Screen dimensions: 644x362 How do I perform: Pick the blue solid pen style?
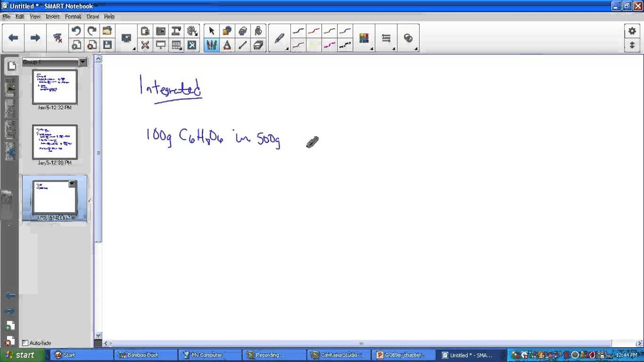pyautogui.click(x=345, y=31)
